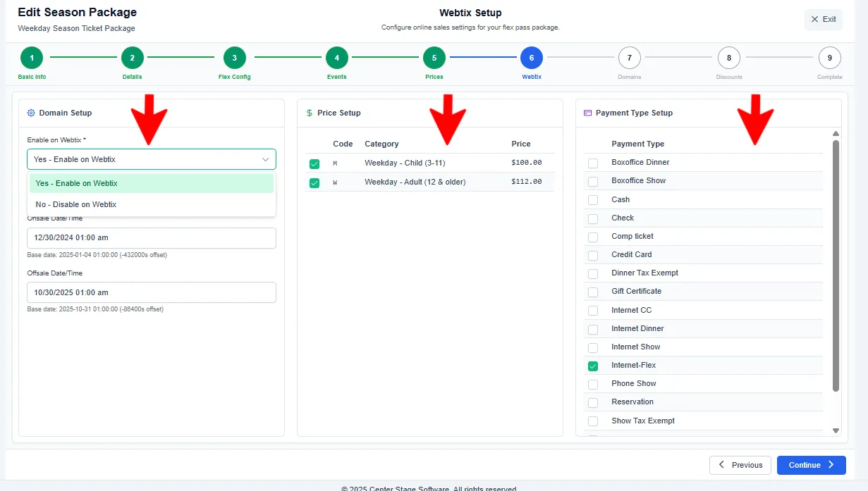Tick the Phone Show checkbox

click(x=593, y=384)
